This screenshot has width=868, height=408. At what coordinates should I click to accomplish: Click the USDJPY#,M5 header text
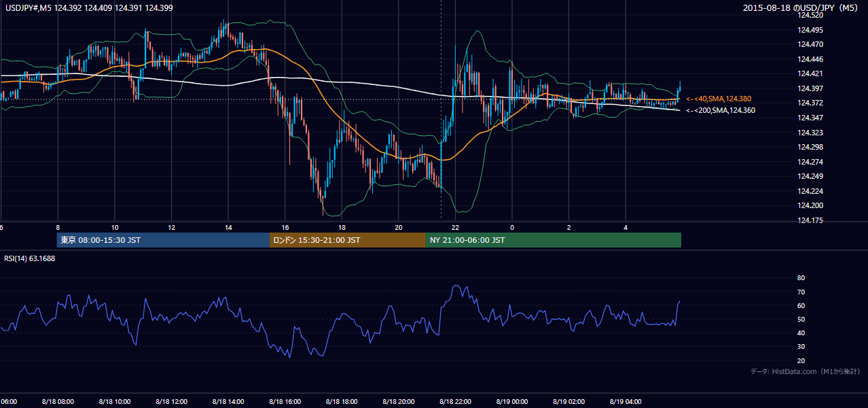88,8
